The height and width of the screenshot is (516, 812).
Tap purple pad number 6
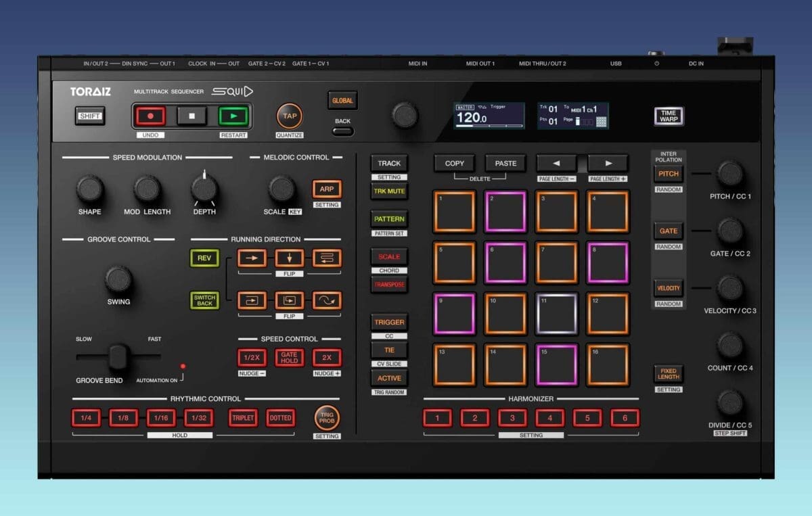pos(505,262)
